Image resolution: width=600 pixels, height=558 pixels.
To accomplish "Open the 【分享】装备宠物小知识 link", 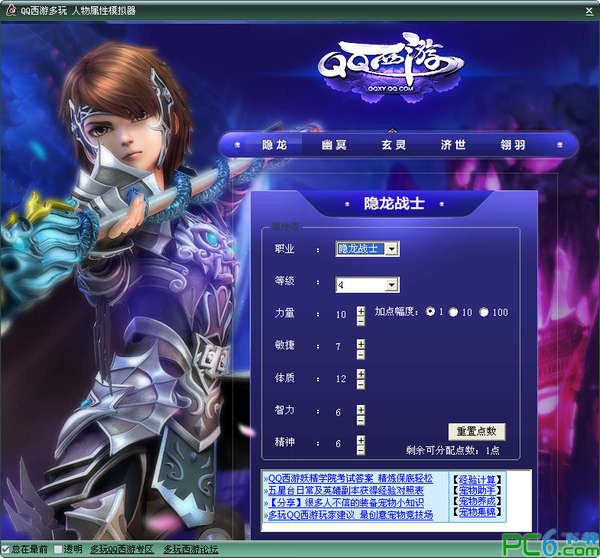I will coord(346,503).
